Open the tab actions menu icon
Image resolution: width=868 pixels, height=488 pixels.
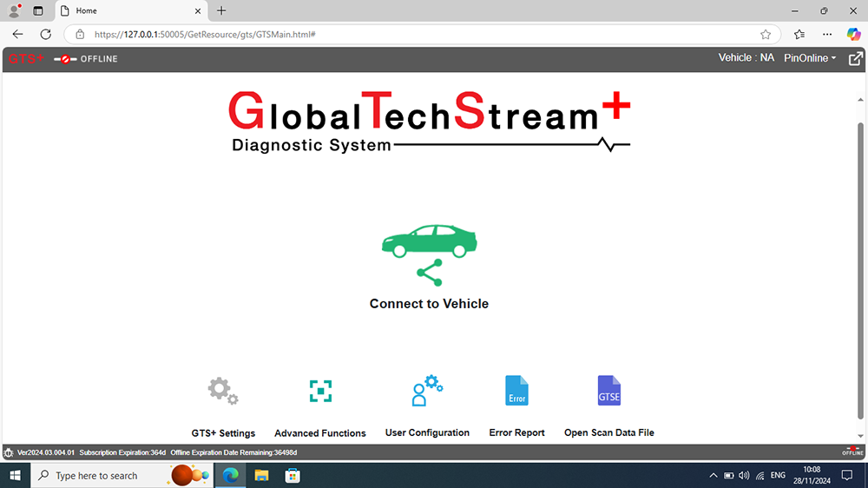(38, 10)
